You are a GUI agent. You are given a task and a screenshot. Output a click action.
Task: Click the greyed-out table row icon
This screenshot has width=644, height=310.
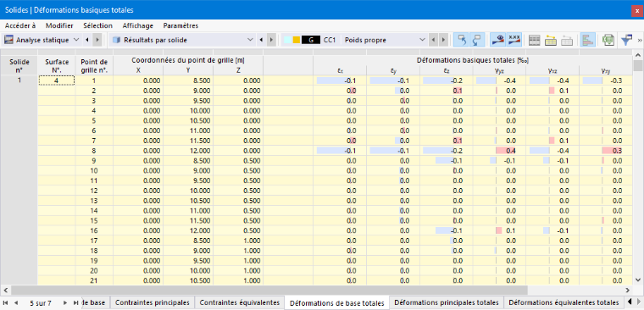tap(567, 41)
